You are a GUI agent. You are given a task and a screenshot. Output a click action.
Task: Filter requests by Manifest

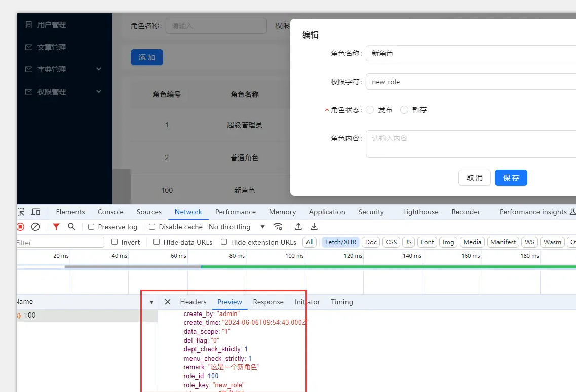[503, 242]
